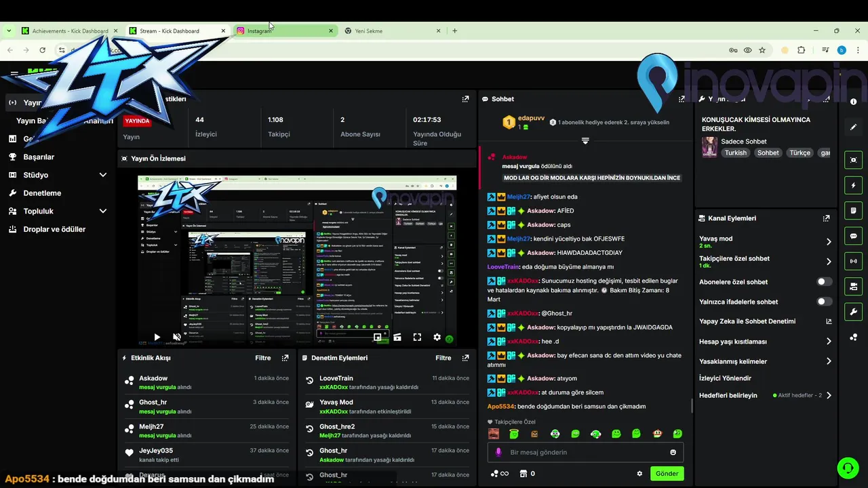Image resolution: width=868 pixels, height=488 pixels.
Task: Switch the stream preview to theater mode
Action: (x=397, y=337)
